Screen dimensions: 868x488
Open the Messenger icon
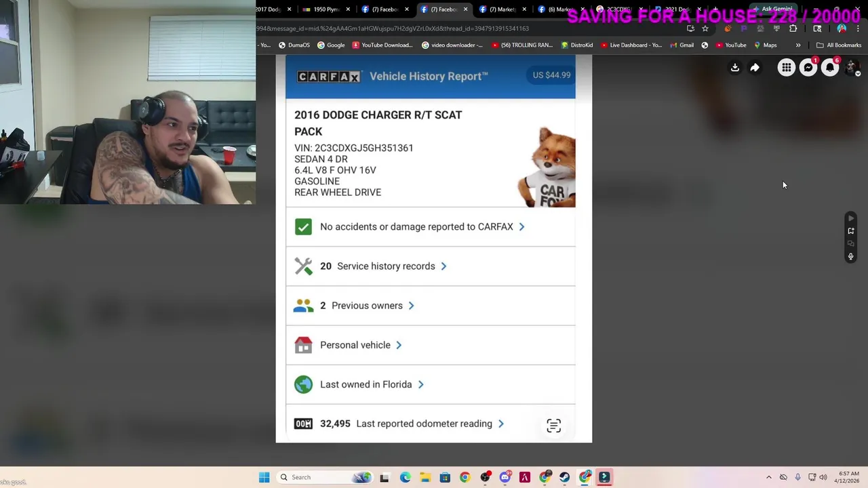click(x=808, y=68)
